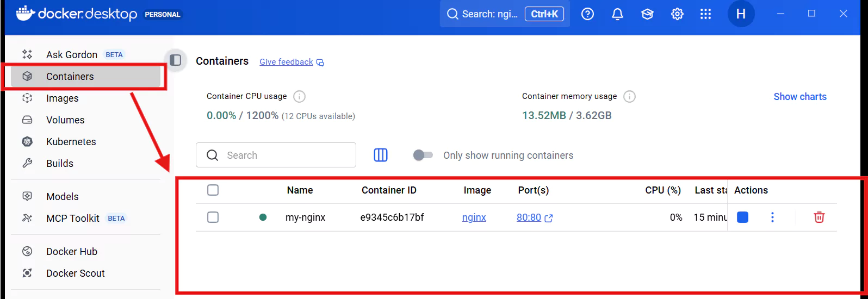Click the Builds wrench icon
This screenshot has height=299, width=868.
[x=27, y=164]
